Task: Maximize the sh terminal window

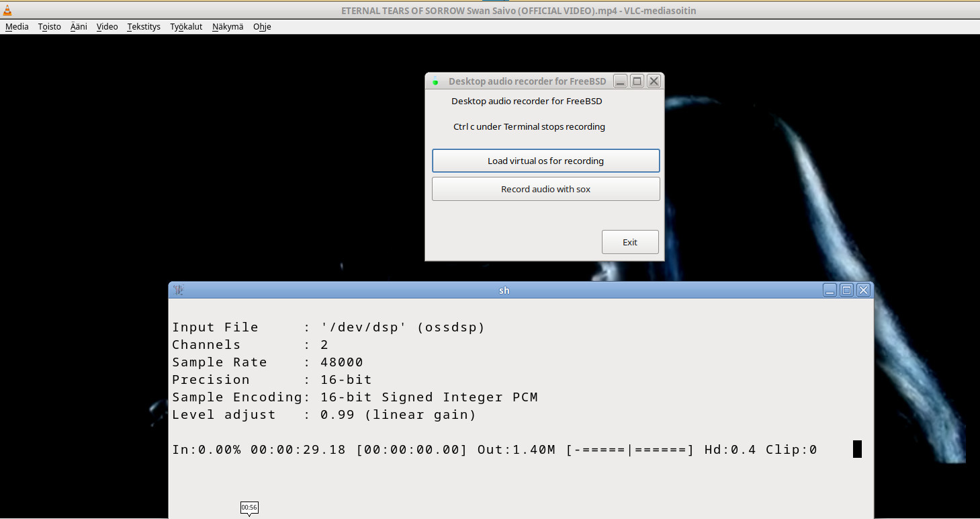Action: 847,290
